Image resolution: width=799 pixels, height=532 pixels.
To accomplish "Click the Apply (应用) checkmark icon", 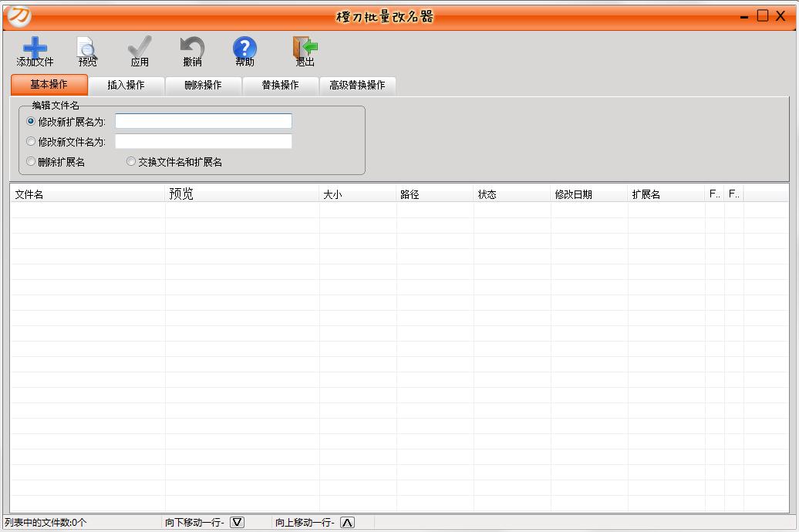I will 140,48.
